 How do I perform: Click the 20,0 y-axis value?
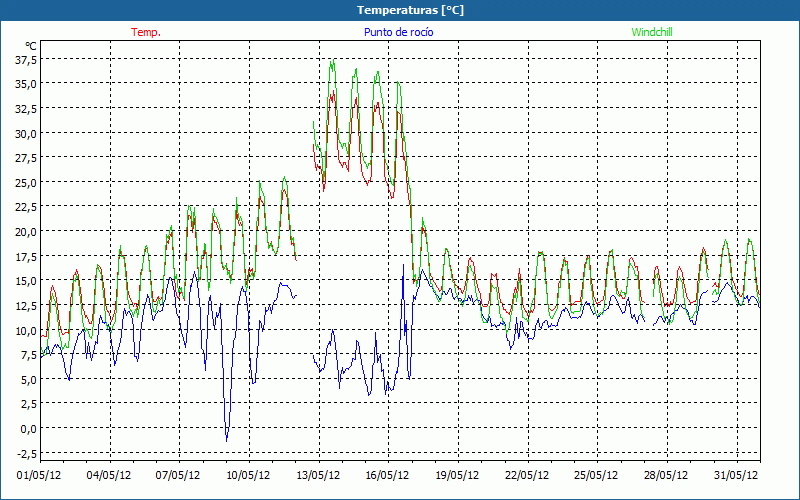(27, 232)
